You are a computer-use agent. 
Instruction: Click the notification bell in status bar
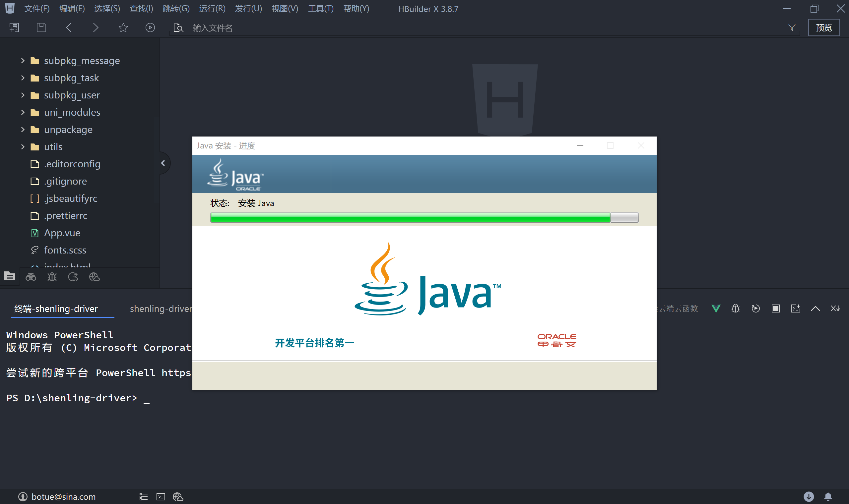828,496
